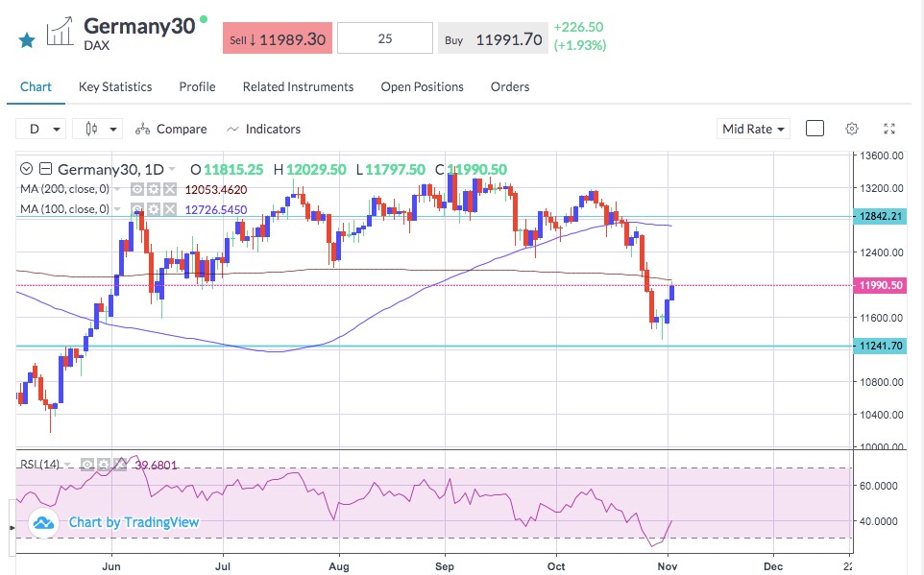This screenshot has width=924, height=575.
Task: Click the small arrow on the chart's left edge
Action: (12, 527)
